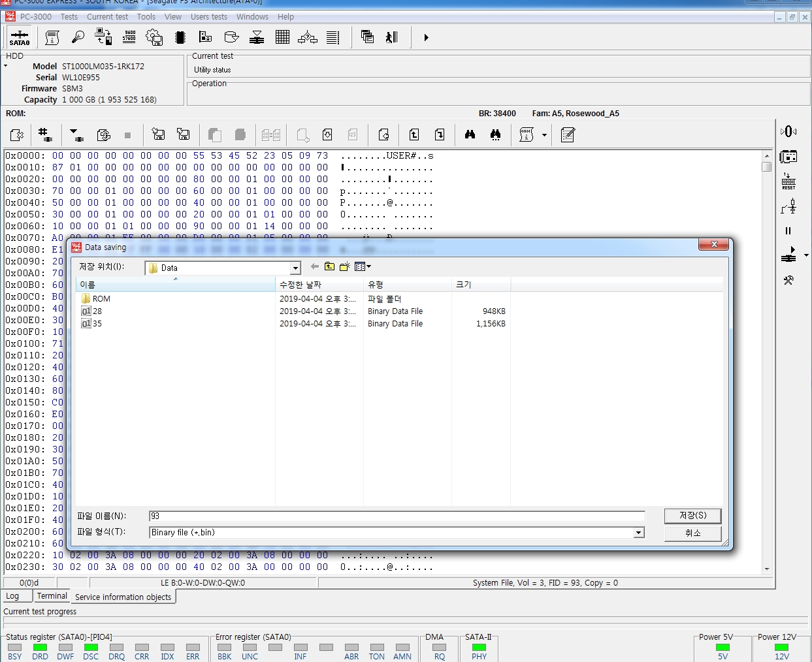Select the Service information objects tab
The width and height of the screenshot is (812, 662).
click(x=123, y=597)
